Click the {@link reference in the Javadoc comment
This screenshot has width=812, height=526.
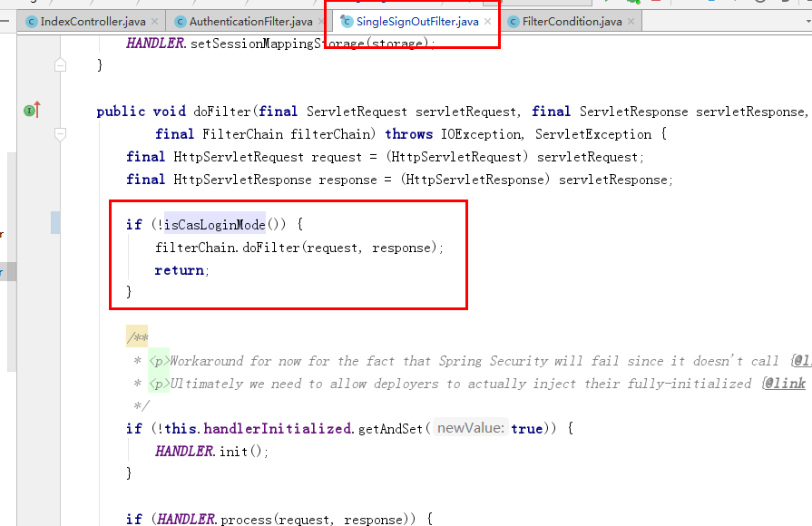784,384
